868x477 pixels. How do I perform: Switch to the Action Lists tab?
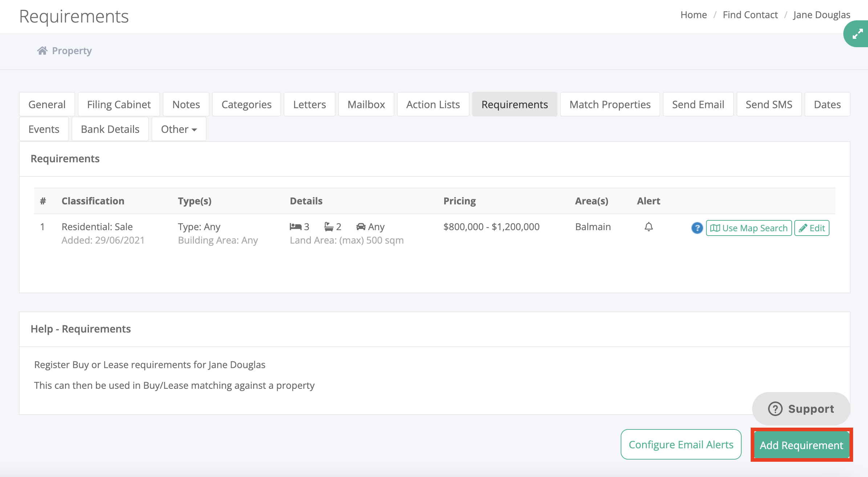[433, 105]
